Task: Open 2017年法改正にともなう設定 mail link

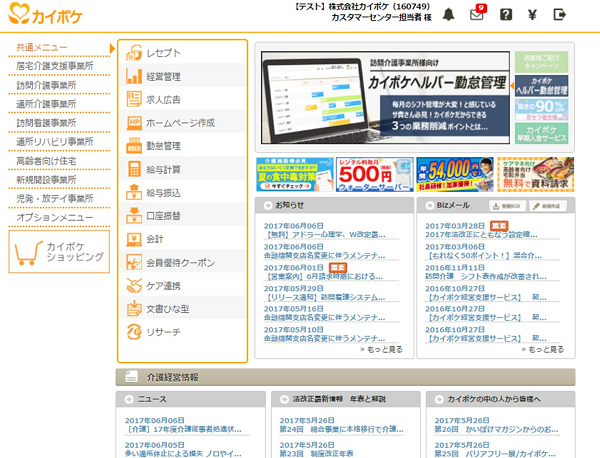Action: click(481, 235)
